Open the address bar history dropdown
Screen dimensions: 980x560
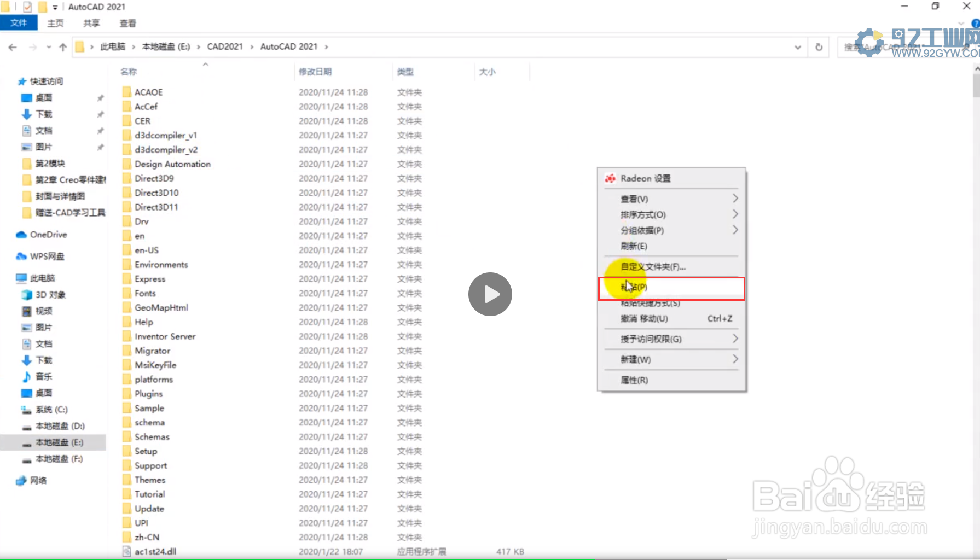(798, 47)
